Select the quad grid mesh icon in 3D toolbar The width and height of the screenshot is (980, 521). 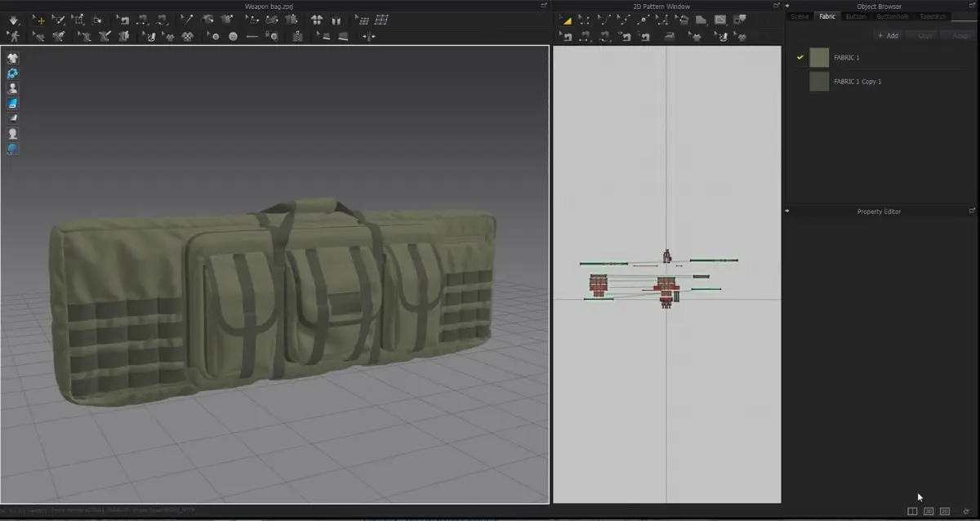coord(382,20)
